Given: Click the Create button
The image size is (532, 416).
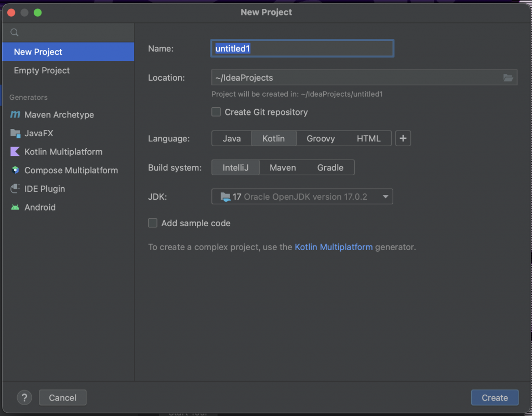Looking at the screenshot, I should click(495, 397).
